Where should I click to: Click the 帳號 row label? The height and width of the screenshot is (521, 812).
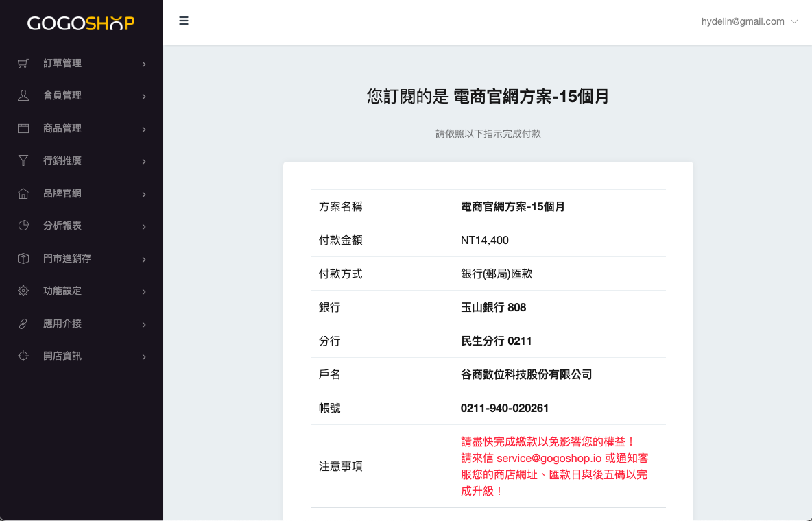click(329, 408)
